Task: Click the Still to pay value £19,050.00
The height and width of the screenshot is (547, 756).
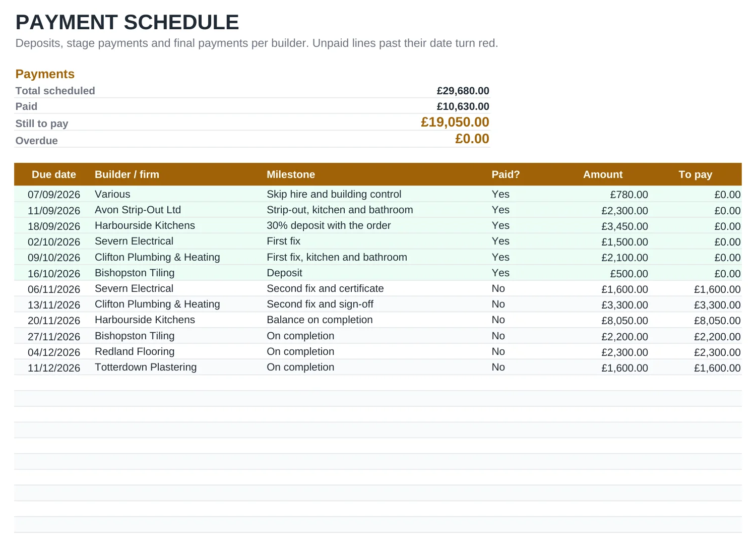Action: 455,122
